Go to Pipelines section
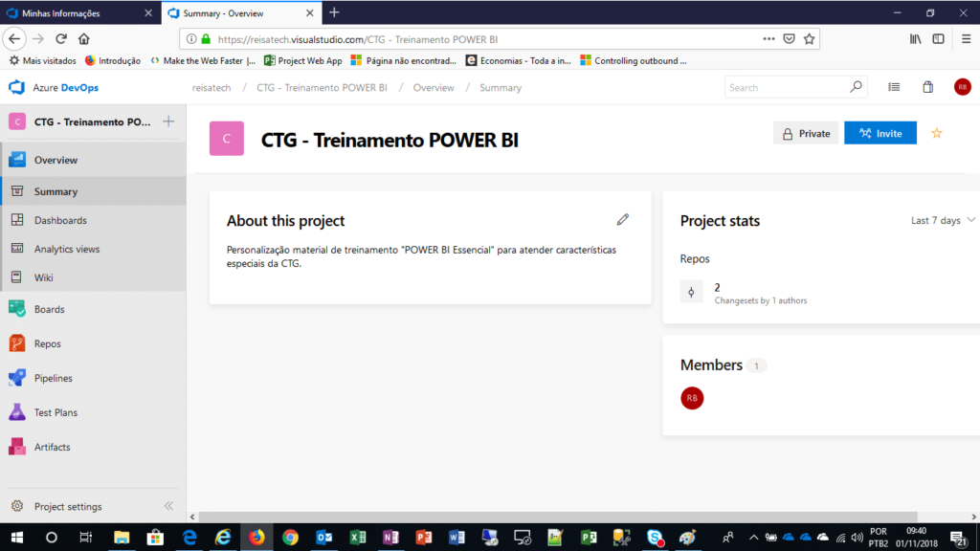 pyautogui.click(x=53, y=378)
